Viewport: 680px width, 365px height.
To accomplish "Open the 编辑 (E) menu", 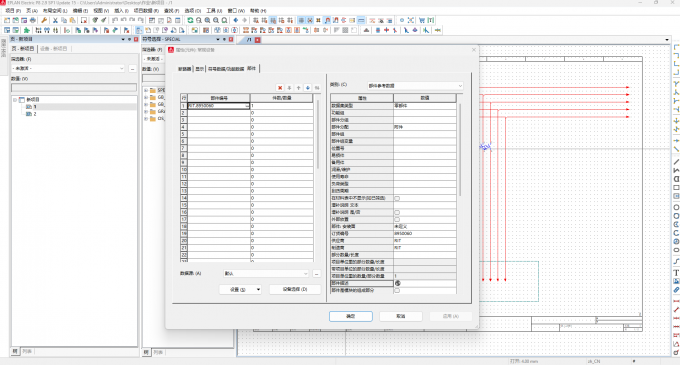I will coord(80,10).
